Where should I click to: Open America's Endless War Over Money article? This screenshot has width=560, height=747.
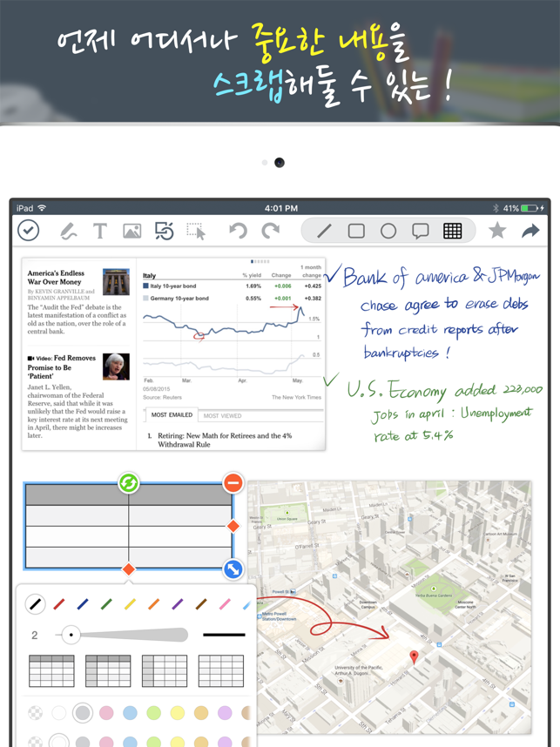[56, 277]
